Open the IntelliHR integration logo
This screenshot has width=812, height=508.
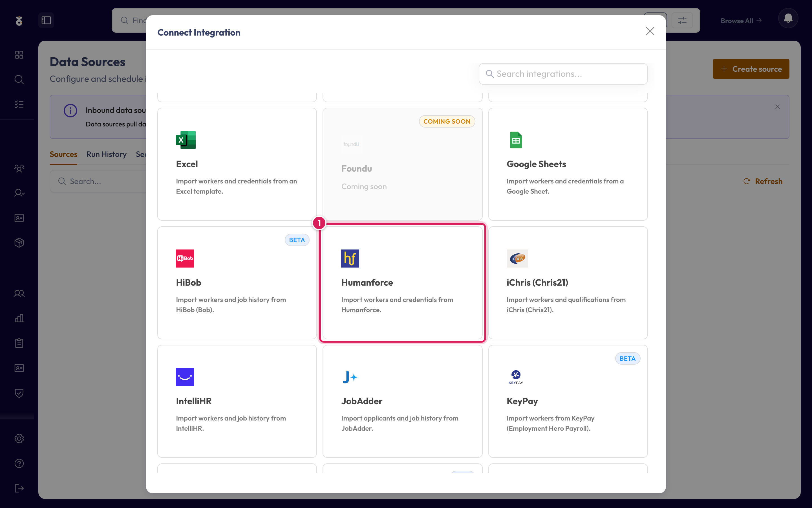click(x=185, y=377)
